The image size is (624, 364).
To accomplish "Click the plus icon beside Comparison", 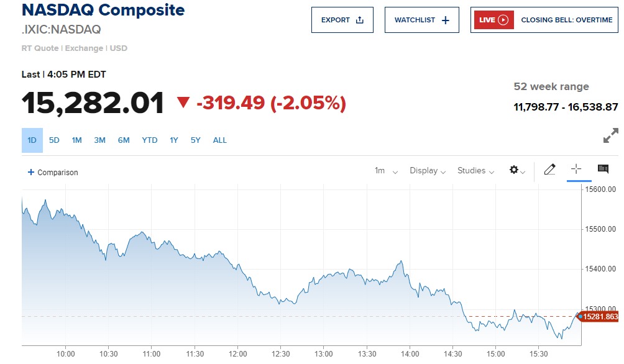I will [x=31, y=172].
